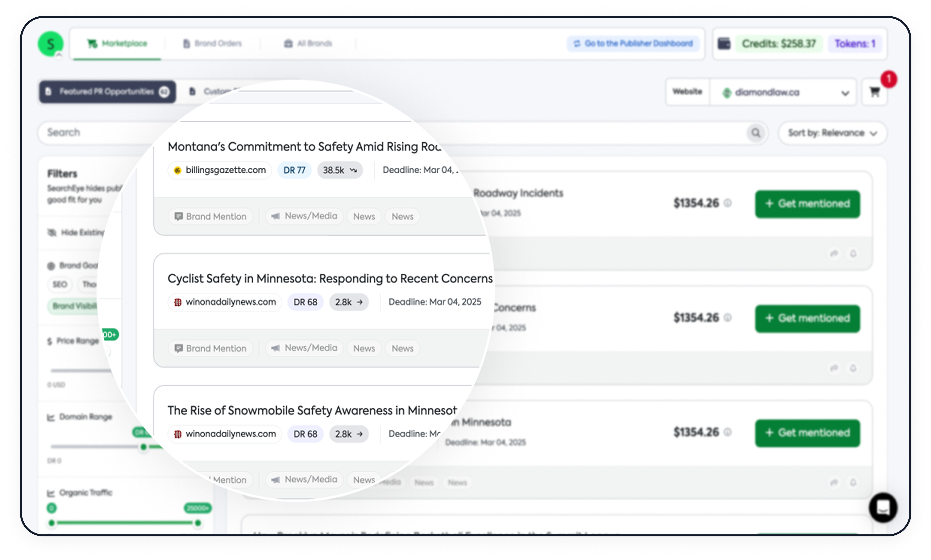This screenshot has height=560, width=931.
Task: Open the chat support bubble
Action: [883, 507]
